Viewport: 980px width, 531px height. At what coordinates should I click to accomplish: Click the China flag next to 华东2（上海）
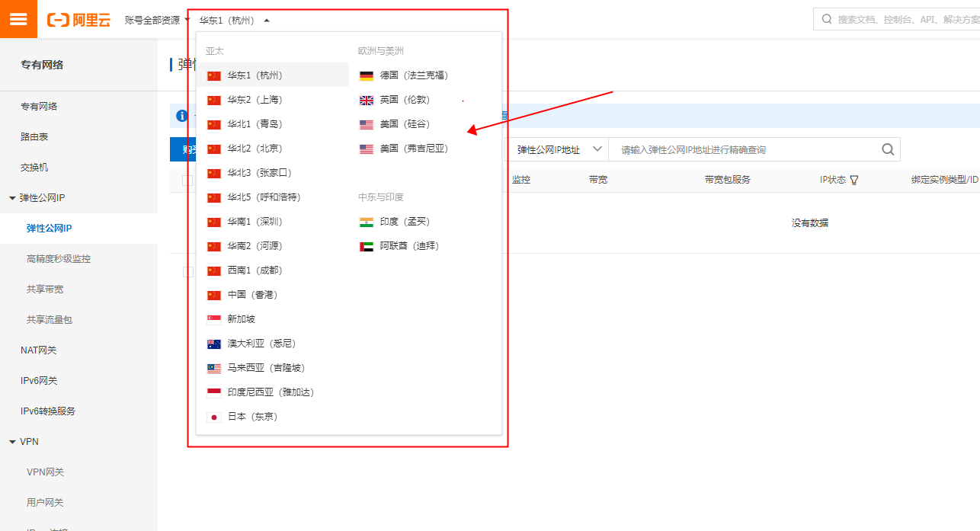click(x=213, y=100)
